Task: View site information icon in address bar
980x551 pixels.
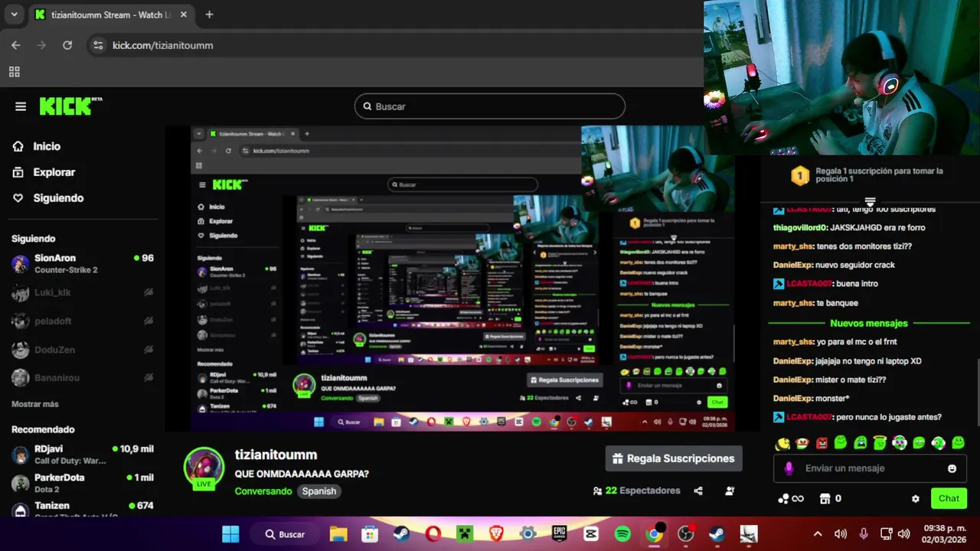Action: [x=98, y=45]
